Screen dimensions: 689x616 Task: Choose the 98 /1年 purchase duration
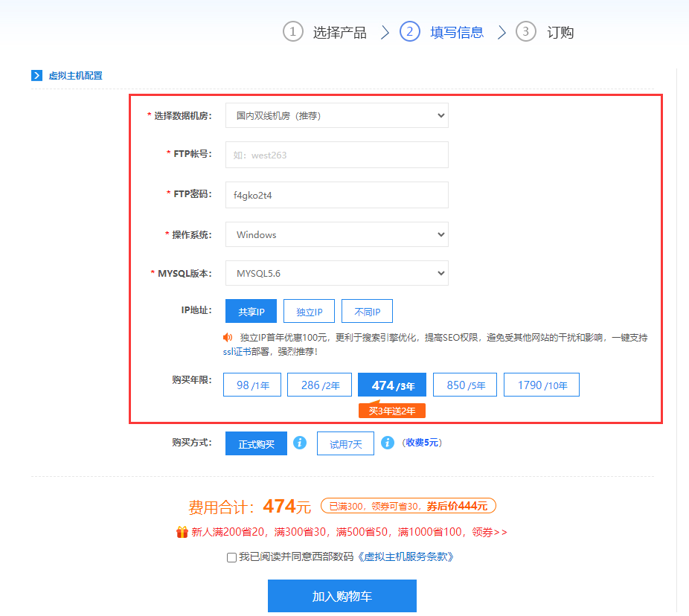(252, 385)
